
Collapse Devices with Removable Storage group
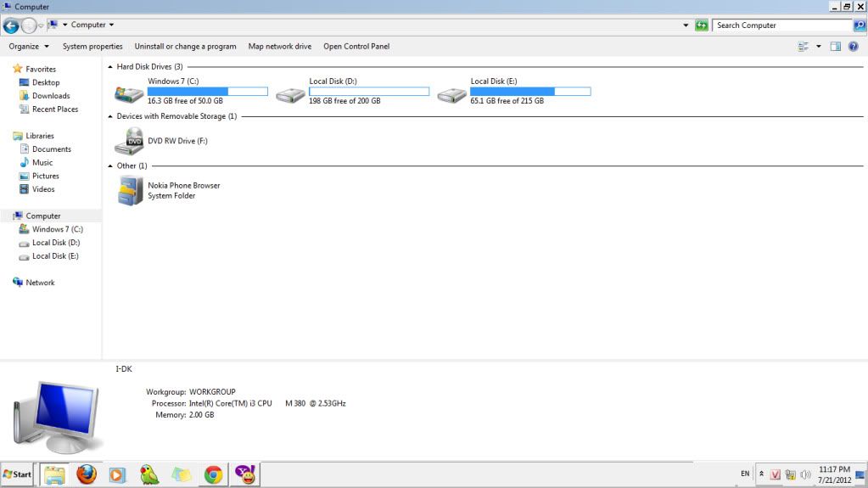pos(110,116)
